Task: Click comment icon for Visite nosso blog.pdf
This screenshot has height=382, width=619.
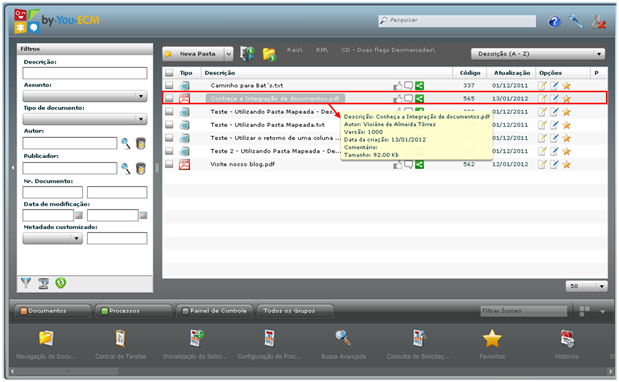Action: coord(409,165)
